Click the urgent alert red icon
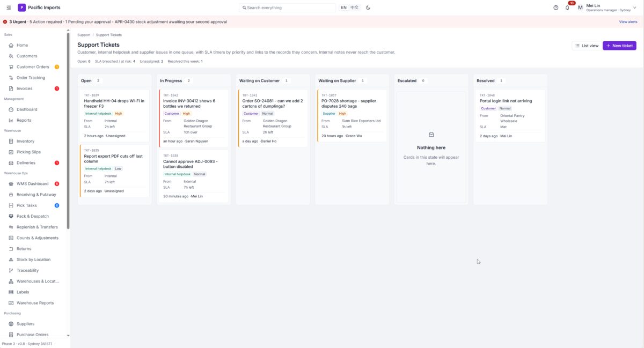 click(x=5, y=22)
